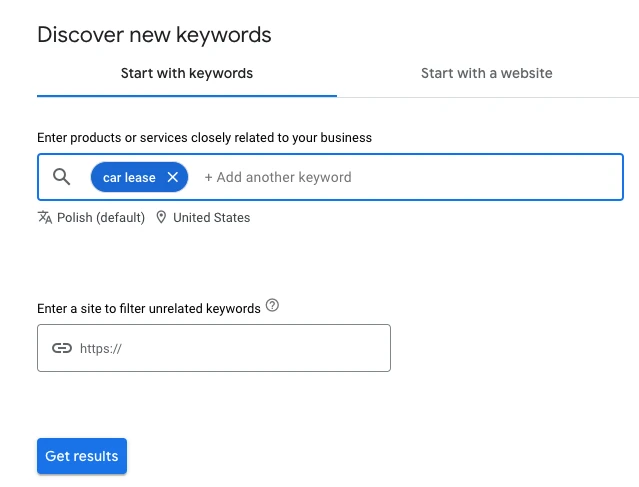Select the car lease chip label
This screenshot has width=639, height=487.
coord(129,177)
